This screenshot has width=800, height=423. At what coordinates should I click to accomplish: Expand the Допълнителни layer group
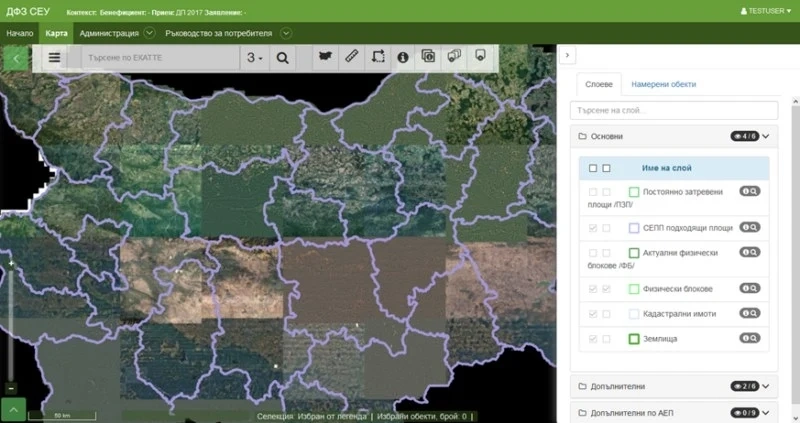tap(766, 386)
